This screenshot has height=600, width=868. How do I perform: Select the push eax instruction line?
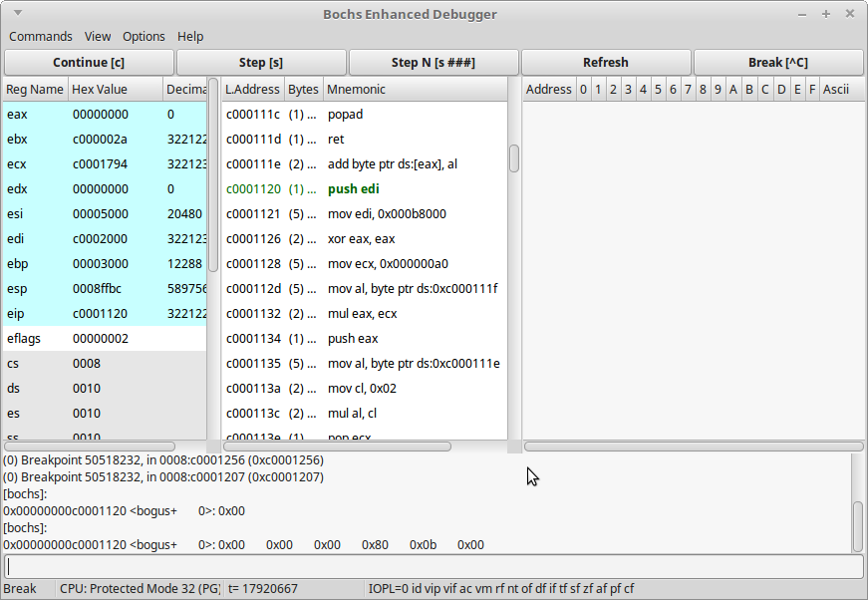[365, 339]
